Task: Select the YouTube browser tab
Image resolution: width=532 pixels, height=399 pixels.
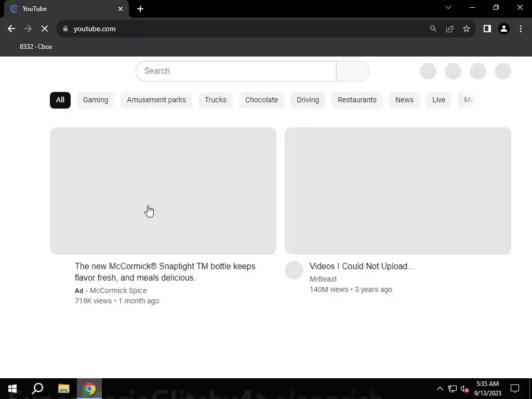Action: pos(66,9)
